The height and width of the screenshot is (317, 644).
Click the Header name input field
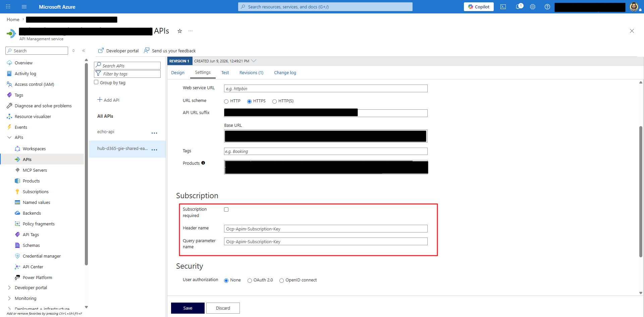coord(326,229)
